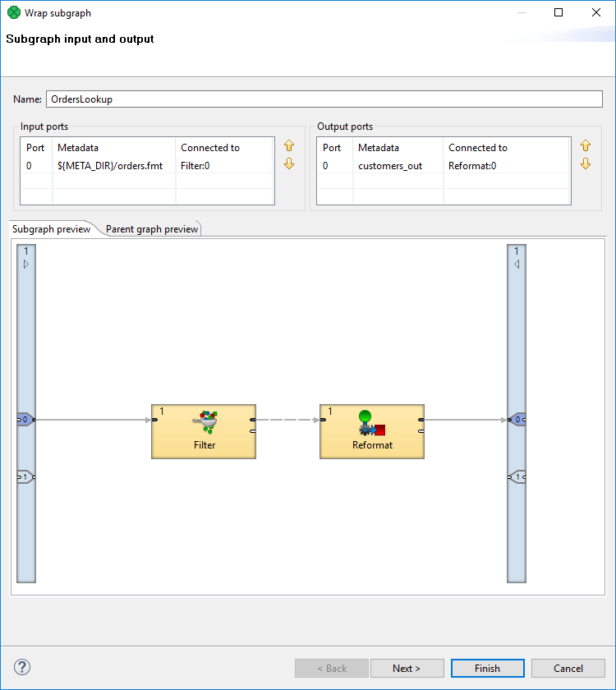Switch to Parent graph preview tab
Image resolution: width=616 pixels, height=690 pixels.
[x=152, y=229]
